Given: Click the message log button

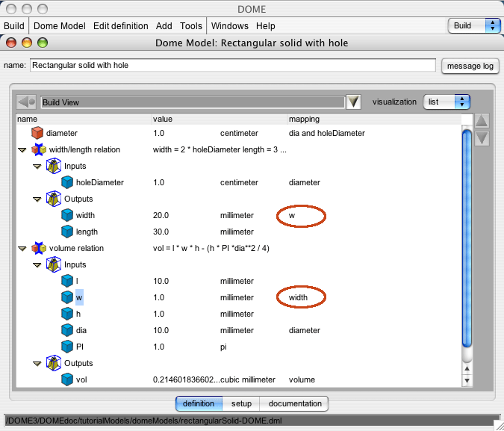Looking at the screenshot, I should tap(470, 66).
